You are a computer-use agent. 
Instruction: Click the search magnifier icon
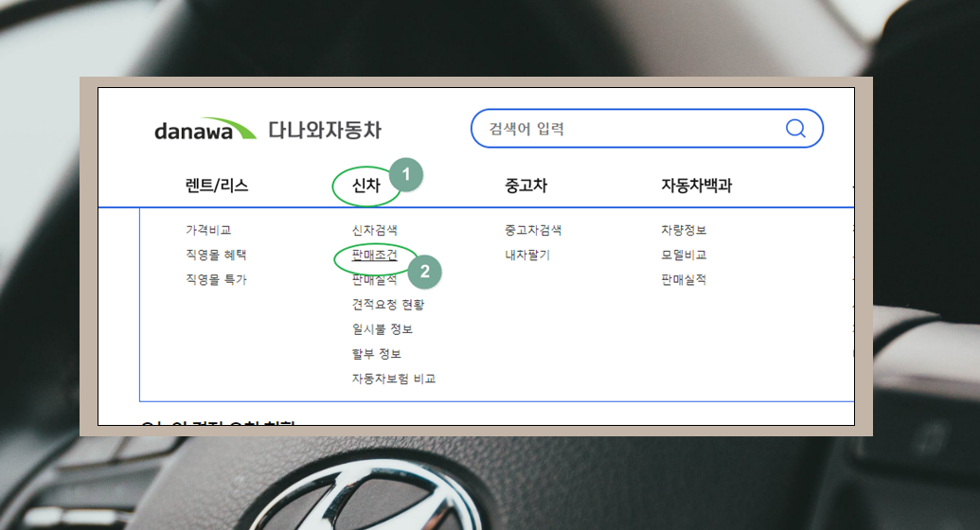pos(795,128)
